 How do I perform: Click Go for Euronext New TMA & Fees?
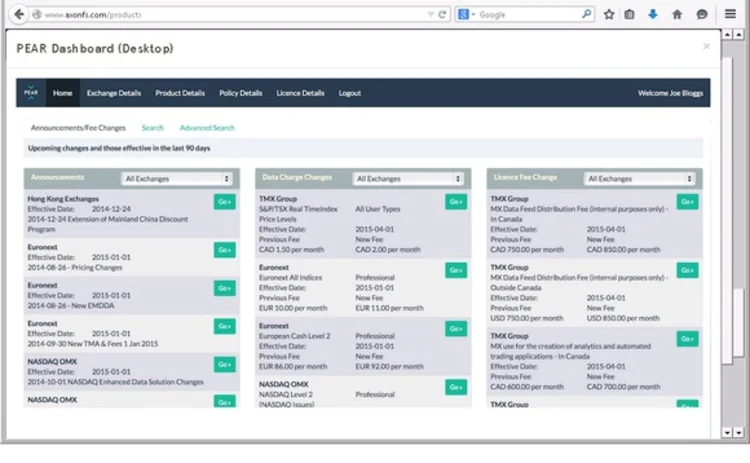tap(224, 326)
